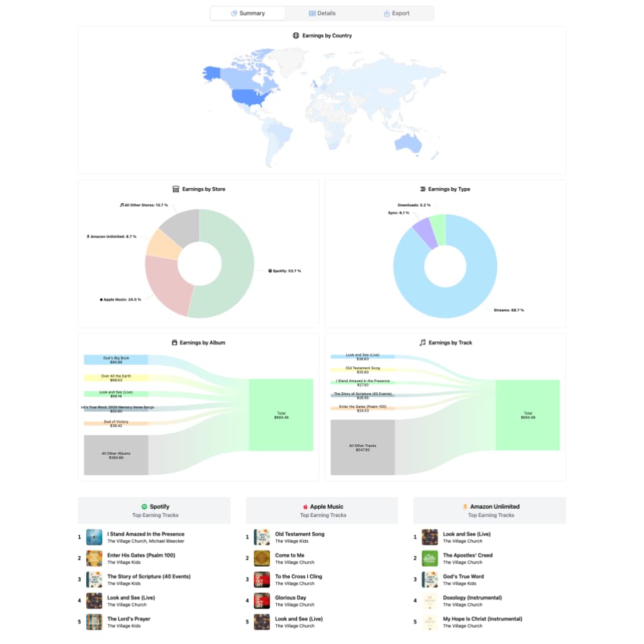Screen dimensions: 644x644
Task: Open To the Cross I Cling cover
Action: pos(261,580)
